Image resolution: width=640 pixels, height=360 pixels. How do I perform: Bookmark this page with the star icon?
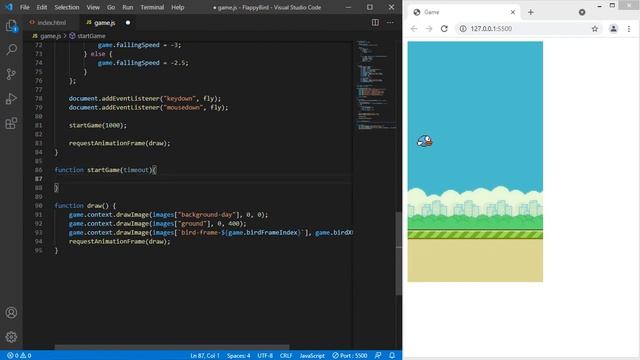pos(595,29)
